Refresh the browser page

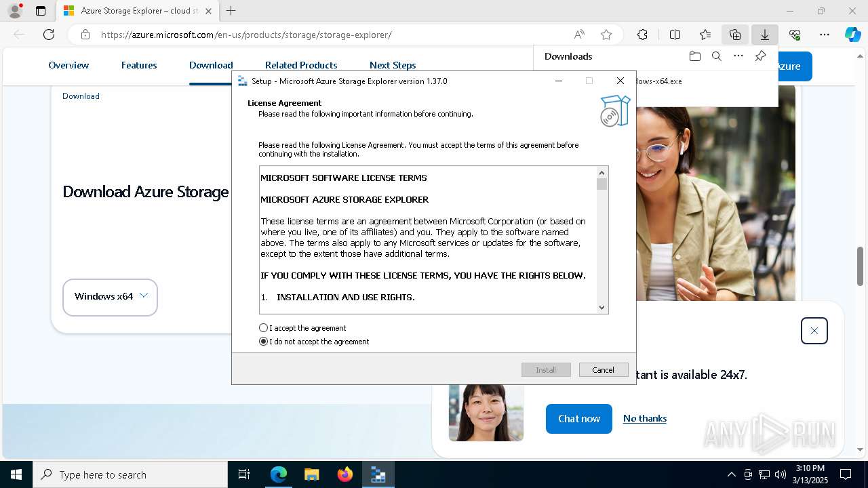click(49, 35)
